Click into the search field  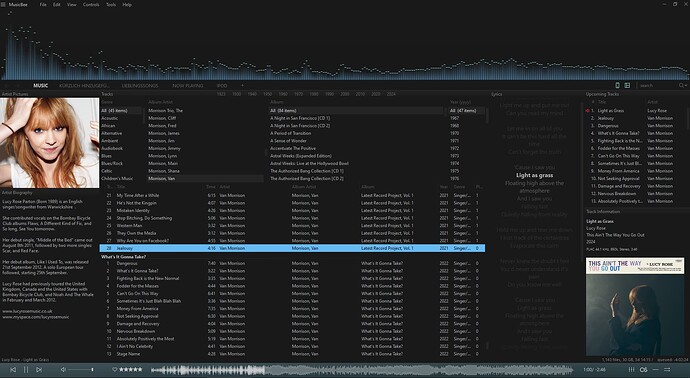click(x=657, y=85)
